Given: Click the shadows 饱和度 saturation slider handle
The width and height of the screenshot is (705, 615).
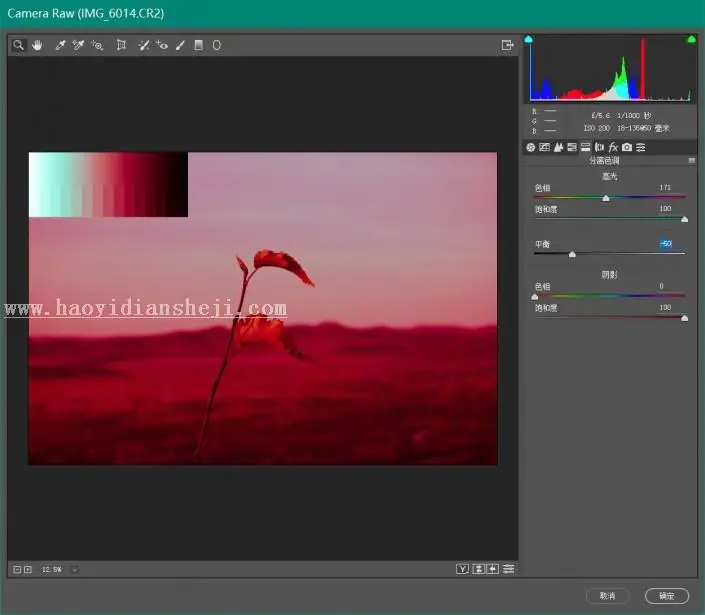Looking at the screenshot, I should [x=684, y=318].
